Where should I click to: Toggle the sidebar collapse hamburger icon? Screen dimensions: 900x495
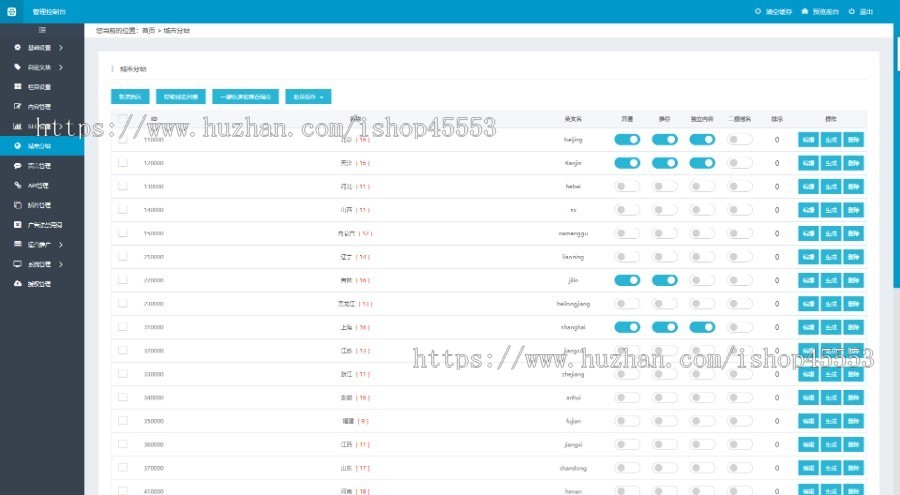[x=42, y=30]
